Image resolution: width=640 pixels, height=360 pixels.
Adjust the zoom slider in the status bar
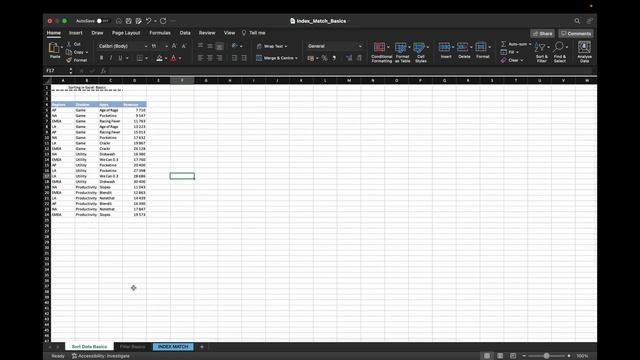(x=546, y=356)
